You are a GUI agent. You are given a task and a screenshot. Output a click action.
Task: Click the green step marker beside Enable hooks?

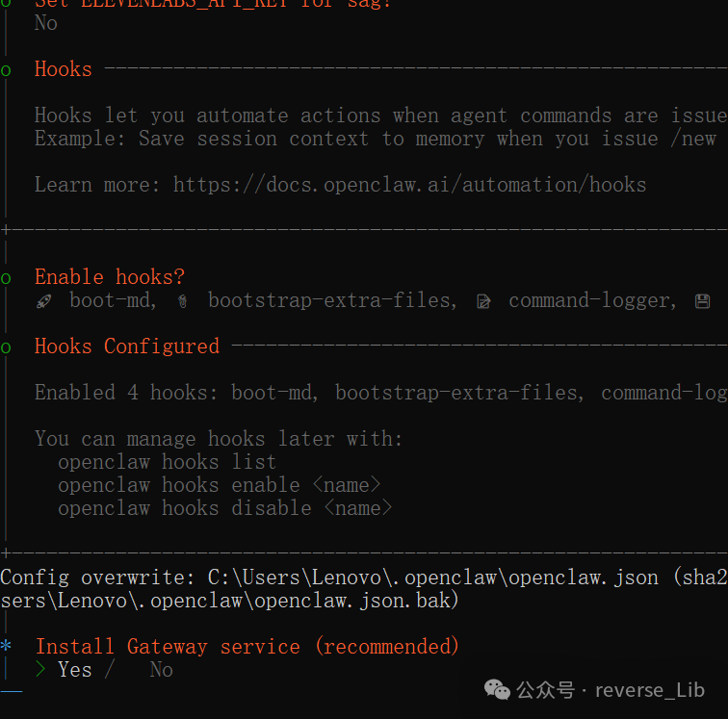click(6, 278)
